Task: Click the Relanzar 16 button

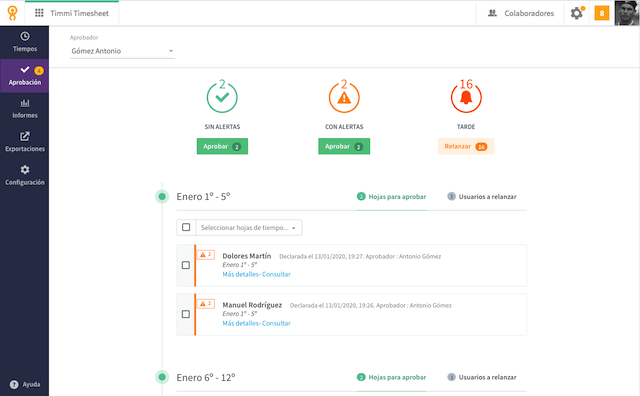Action: (x=466, y=147)
